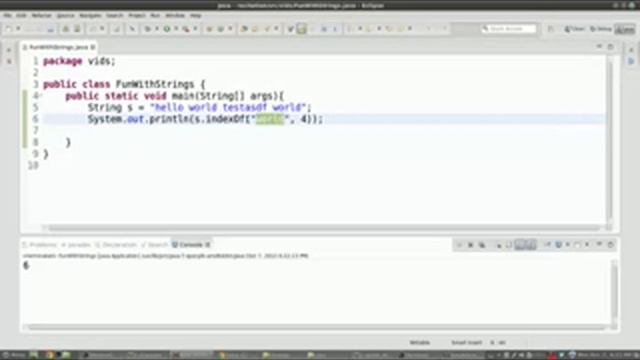Open the Navigate menu
This screenshot has width=640, height=360.
click(90, 16)
